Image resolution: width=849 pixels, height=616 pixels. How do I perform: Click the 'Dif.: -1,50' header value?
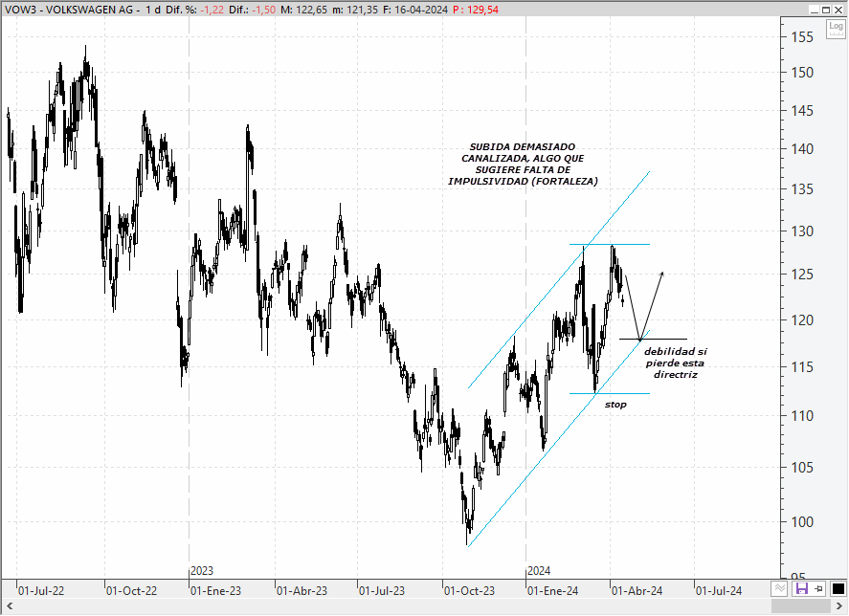[x=253, y=10]
